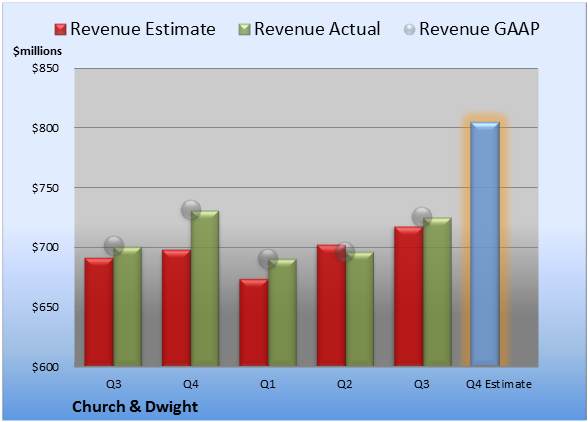Select the red Q2 revenue estimate bar
This screenshot has width=588, height=422.
click(x=331, y=305)
